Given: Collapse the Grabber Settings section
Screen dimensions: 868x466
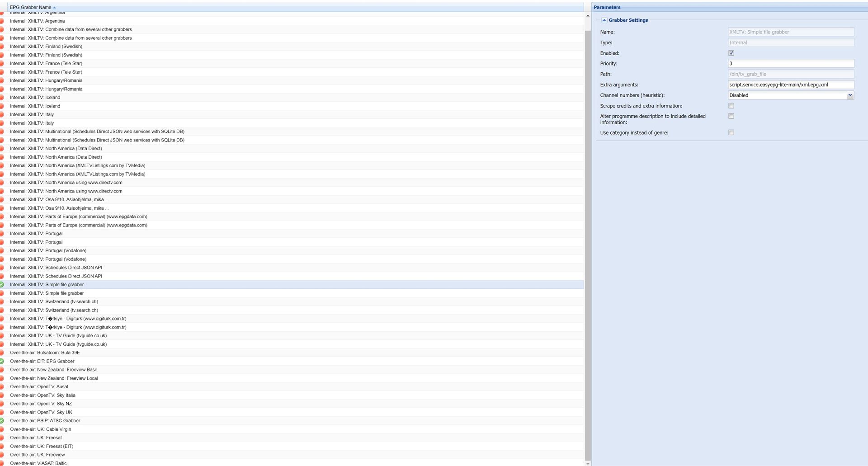Looking at the screenshot, I should [x=604, y=20].
